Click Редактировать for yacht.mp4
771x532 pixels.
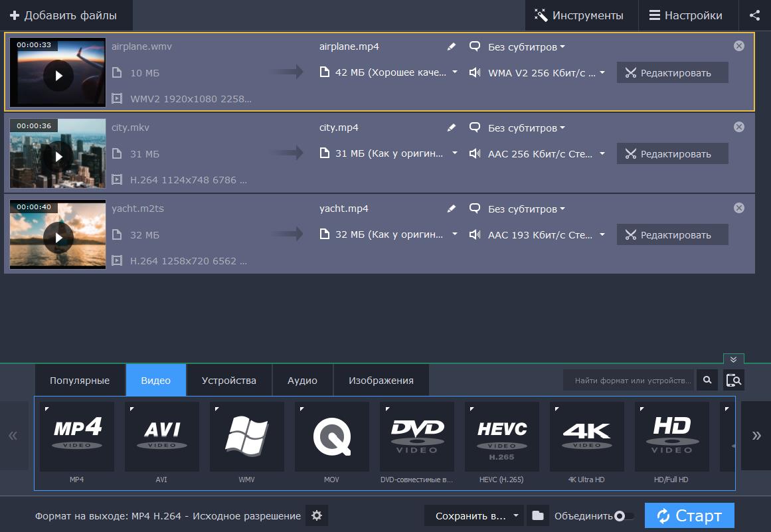pyautogui.click(x=672, y=234)
